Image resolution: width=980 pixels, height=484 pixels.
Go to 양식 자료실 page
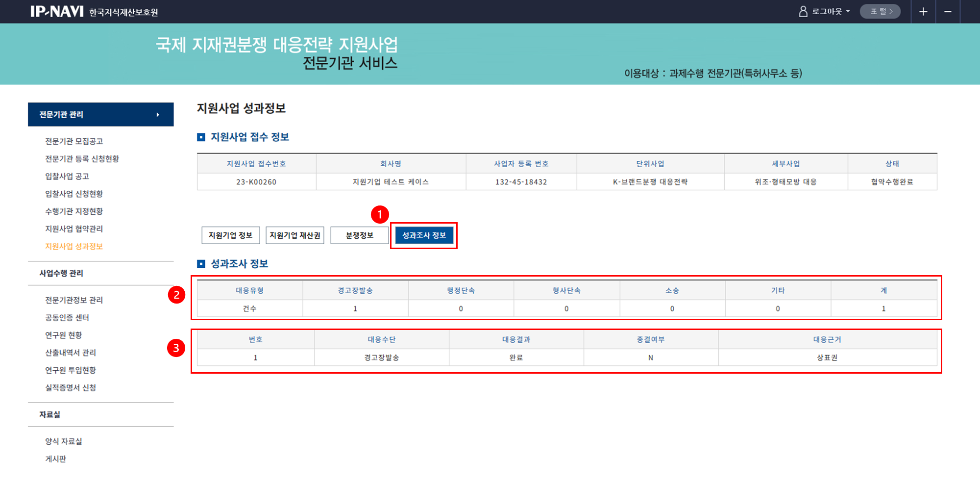[x=64, y=441]
